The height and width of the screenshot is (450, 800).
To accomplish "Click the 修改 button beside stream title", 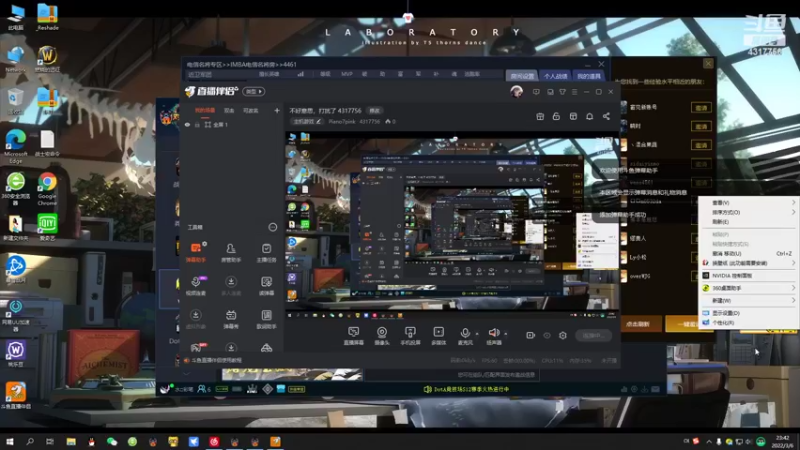I will [x=374, y=110].
